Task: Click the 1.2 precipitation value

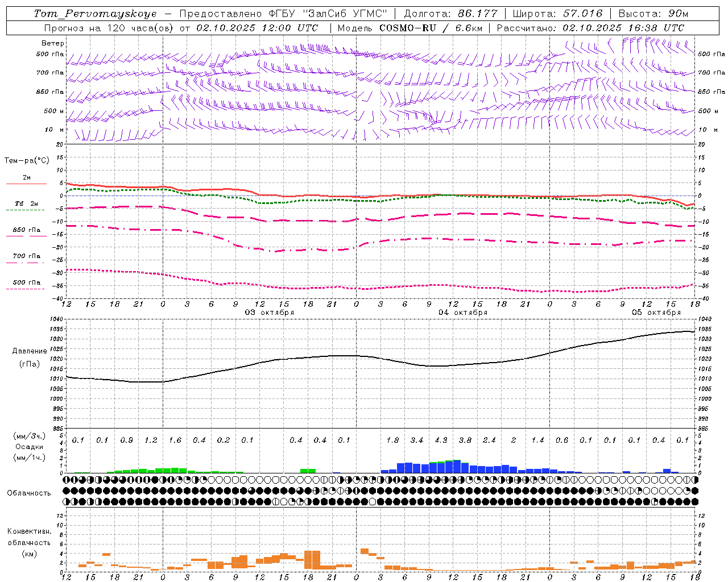Action: tap(151, 440)
